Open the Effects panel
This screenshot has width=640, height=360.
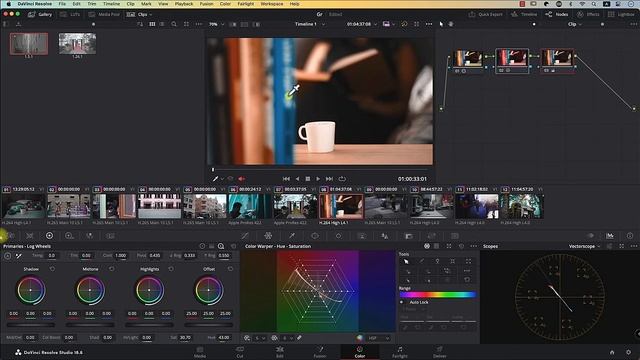pos(587,14)
